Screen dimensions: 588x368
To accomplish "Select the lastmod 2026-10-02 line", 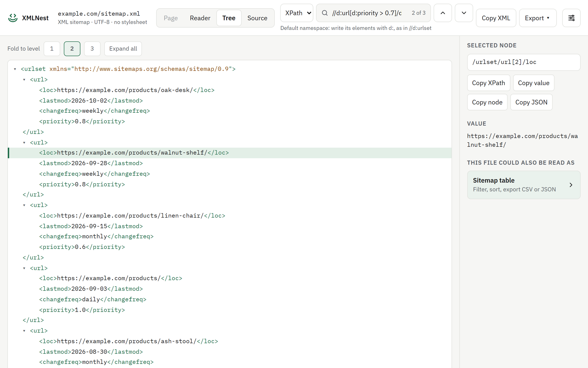I will pos(230,101).
